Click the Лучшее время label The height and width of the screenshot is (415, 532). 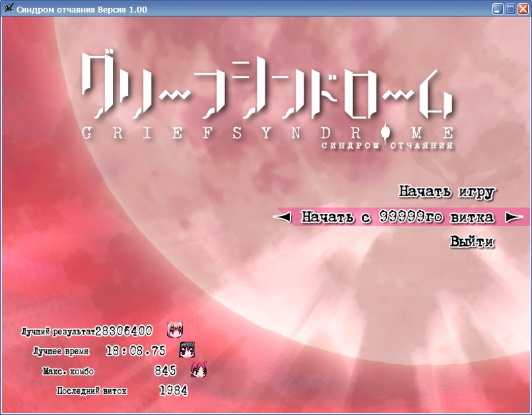coord(61,351)
